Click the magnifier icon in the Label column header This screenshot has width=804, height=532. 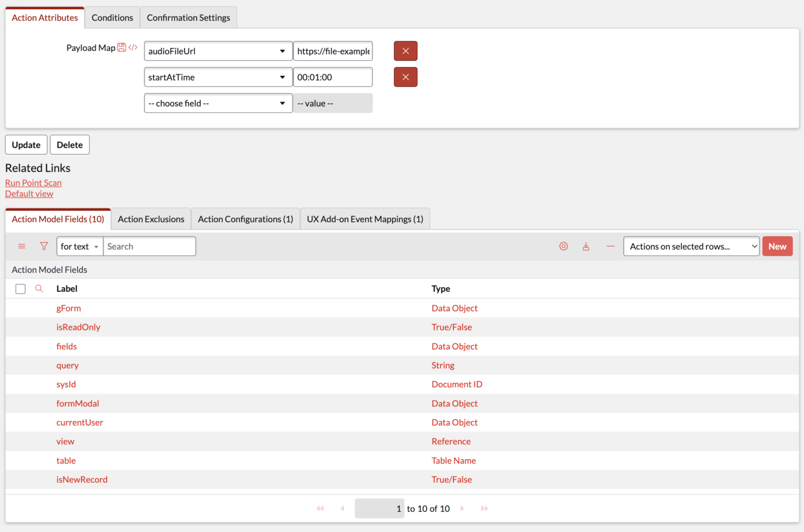pyautogui.click(x=39, y=288)
